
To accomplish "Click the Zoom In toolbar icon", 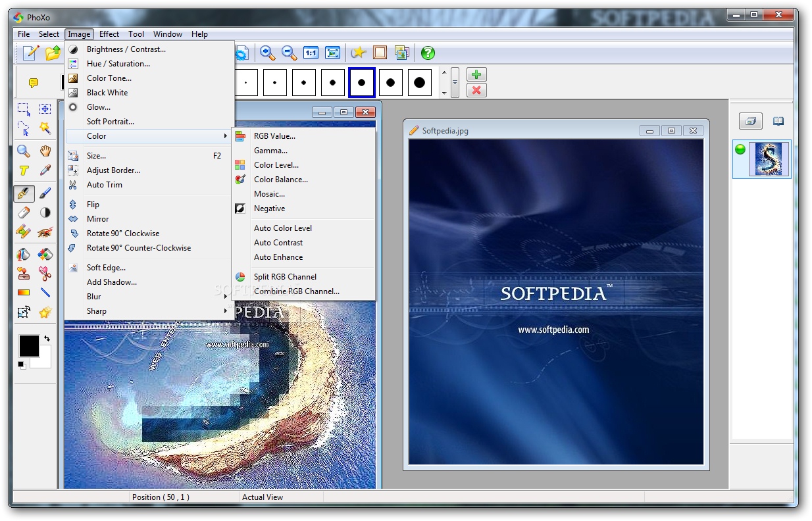I will pyautogui.click(x=267, y=53).
